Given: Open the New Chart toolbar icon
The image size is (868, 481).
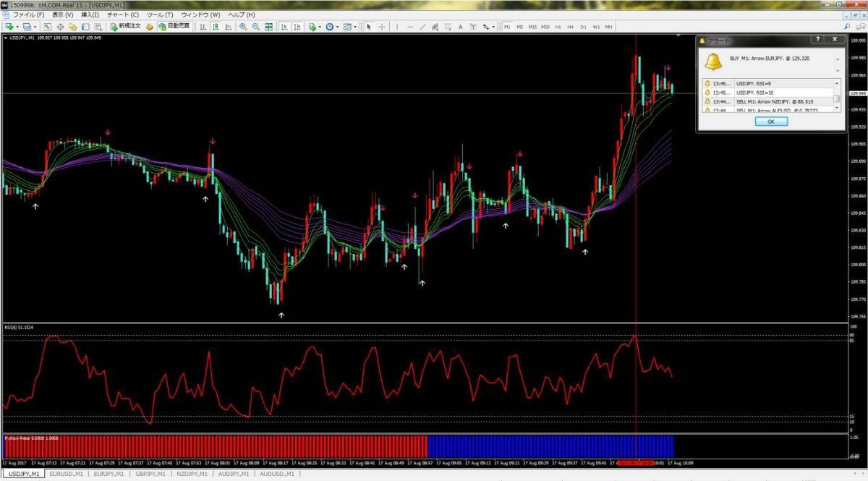Looking at the screenshot, I should 10,27.
